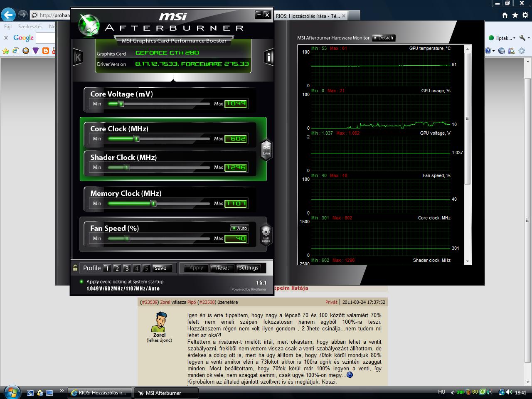The image size is (532, 399).
Task: Adjust the Shader Clock slider
Action: [x=159, y=167]
